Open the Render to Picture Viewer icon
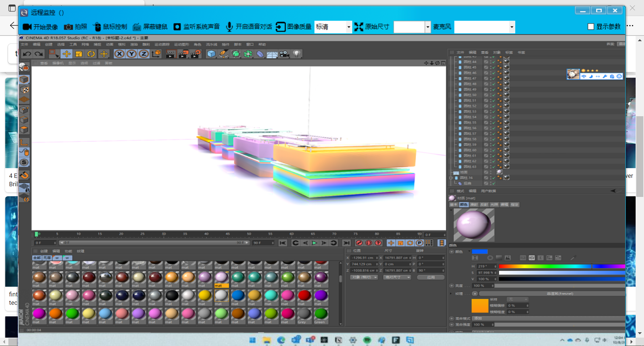 [183, 54]
